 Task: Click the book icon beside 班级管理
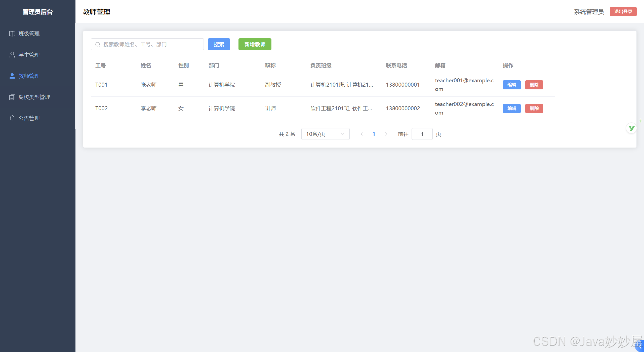click(12, 34)
